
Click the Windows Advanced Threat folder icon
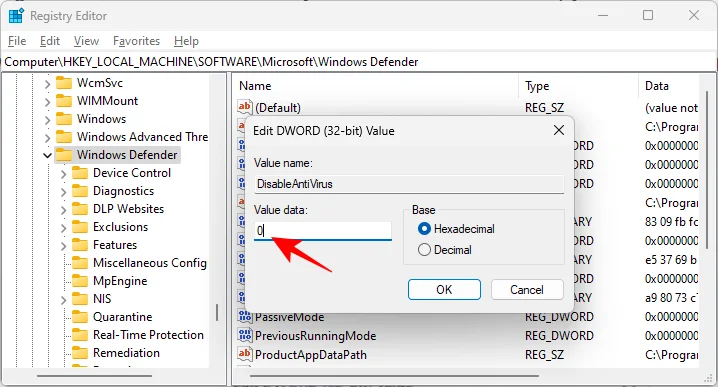[64, 137]
